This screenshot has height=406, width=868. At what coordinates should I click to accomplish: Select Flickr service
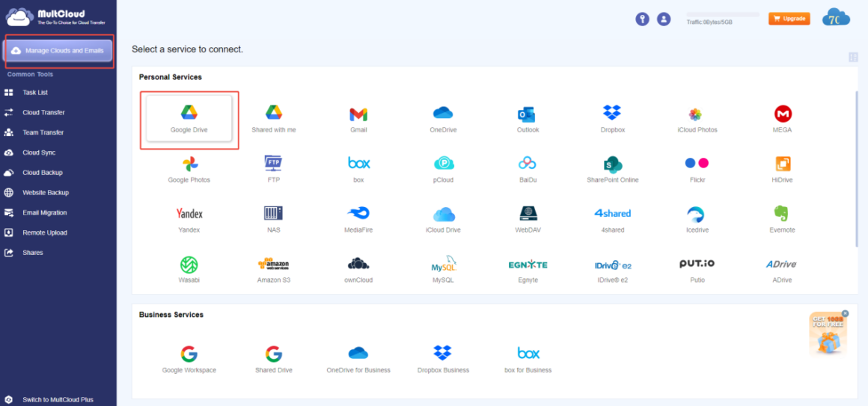click(697, 169)
